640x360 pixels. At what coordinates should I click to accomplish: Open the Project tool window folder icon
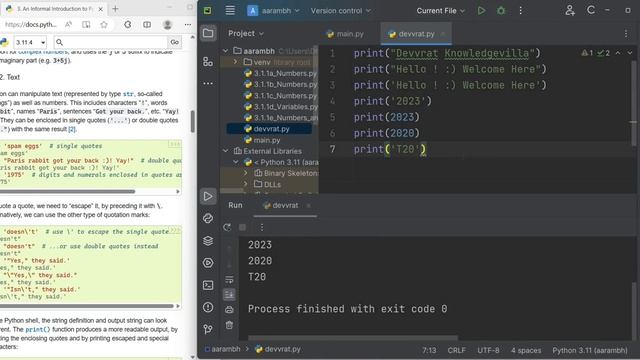(208, 33)
